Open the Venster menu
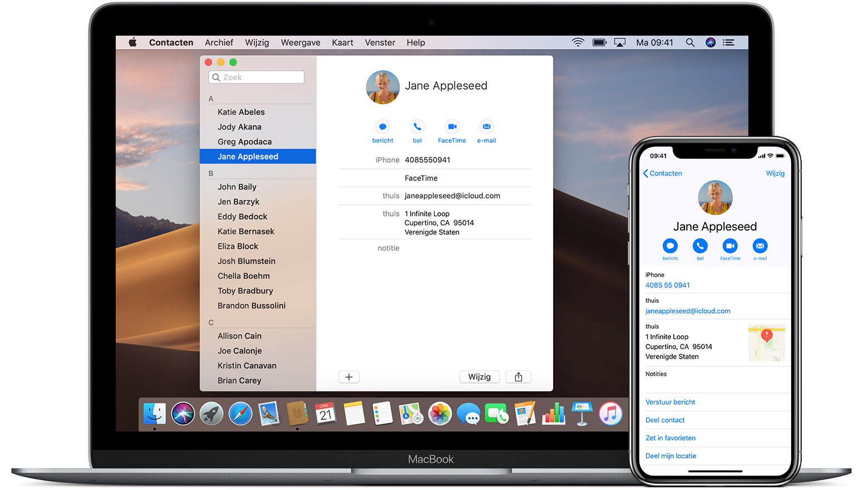This screenshot has width=868, height=490. (380, 42)
